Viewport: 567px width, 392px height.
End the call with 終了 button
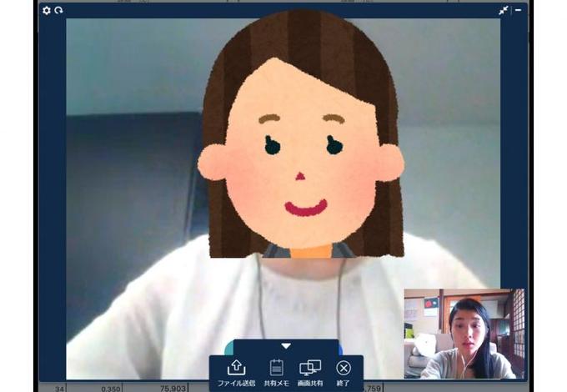click(344, 373)
